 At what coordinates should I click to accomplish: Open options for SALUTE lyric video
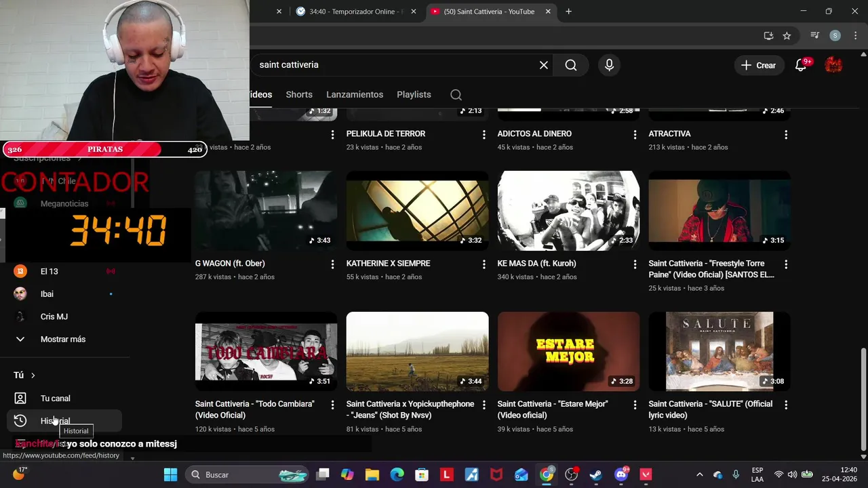coord(786,405)
